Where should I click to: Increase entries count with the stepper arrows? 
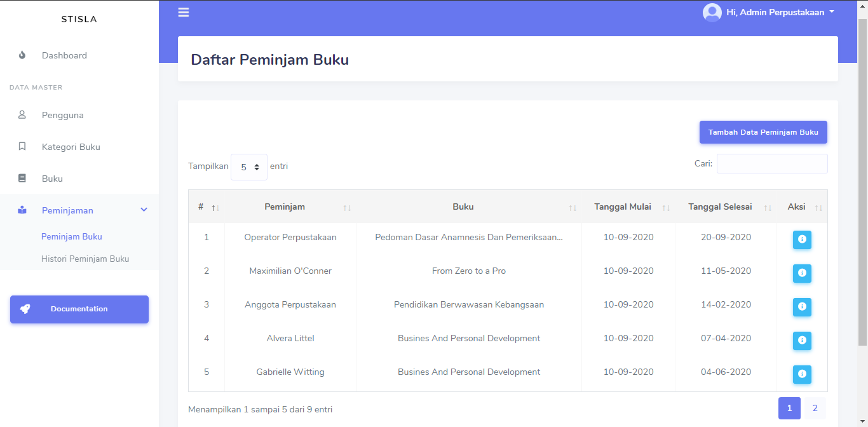[258, 164]
